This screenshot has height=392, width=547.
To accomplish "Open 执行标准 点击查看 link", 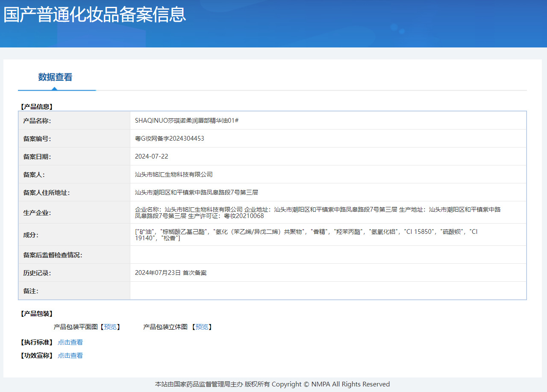I will point(71,342).
